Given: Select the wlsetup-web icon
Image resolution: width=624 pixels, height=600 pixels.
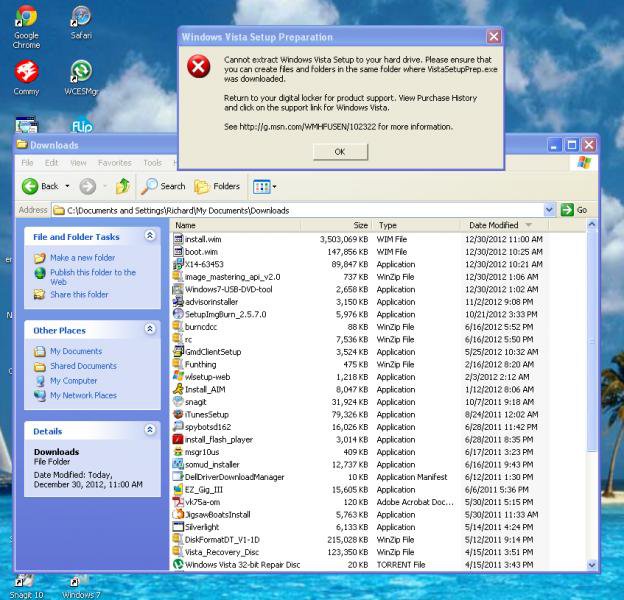Looking at the screenshot, I should [178, 376].
